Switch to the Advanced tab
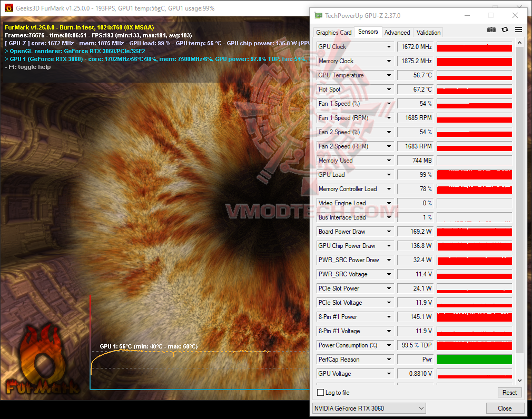The width and height of the screenshot is (532, 419). pyautogui.click(x=397, y=33)
